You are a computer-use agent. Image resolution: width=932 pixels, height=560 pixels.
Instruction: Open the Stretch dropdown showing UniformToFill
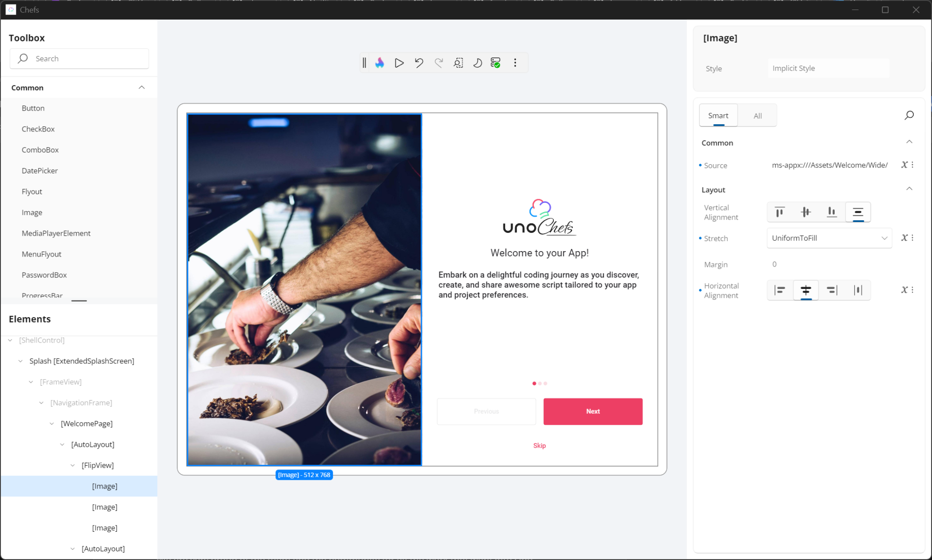829,238
